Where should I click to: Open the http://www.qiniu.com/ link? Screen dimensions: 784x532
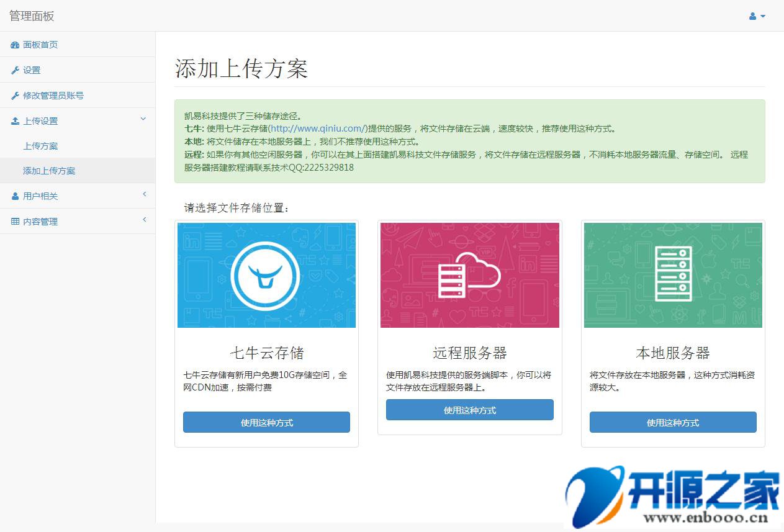coord(319,128)
